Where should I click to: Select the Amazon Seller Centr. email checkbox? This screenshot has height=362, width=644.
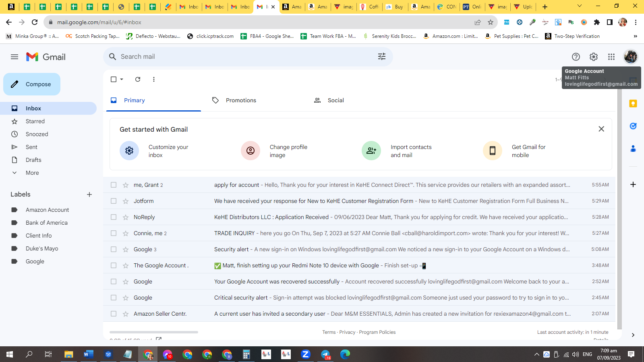tap(114, 314)
